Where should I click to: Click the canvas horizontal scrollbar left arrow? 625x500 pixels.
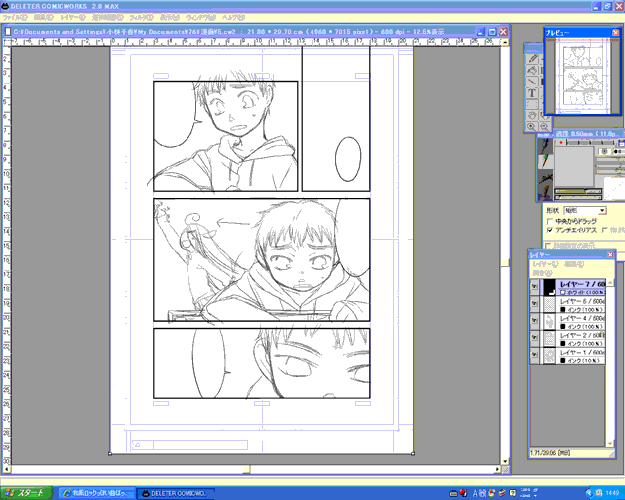6,470
